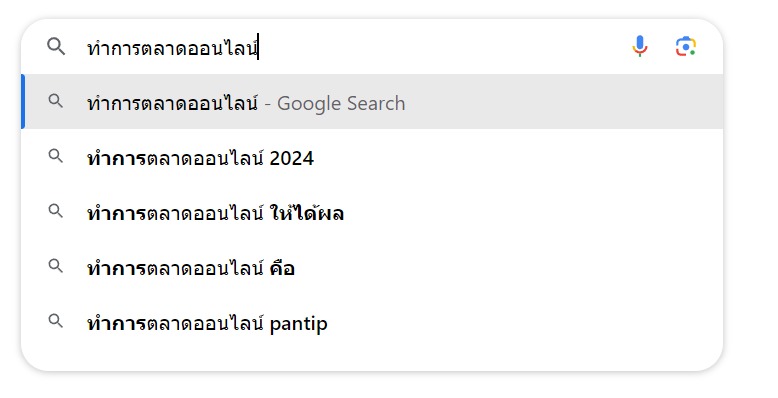Click magnifier icon beside the 2024 suggestion
The width and height of the screenshot is (778, 398).
(56, 156)
